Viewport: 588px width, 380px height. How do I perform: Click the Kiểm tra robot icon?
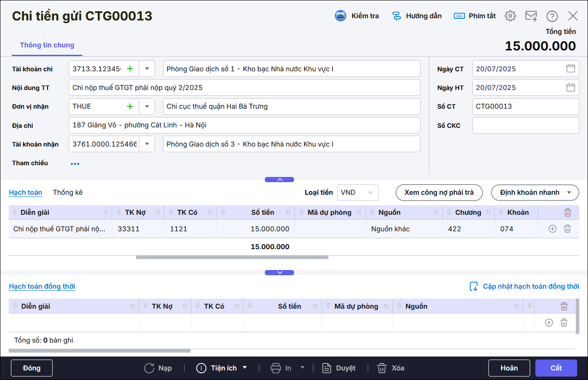point(340,16)
